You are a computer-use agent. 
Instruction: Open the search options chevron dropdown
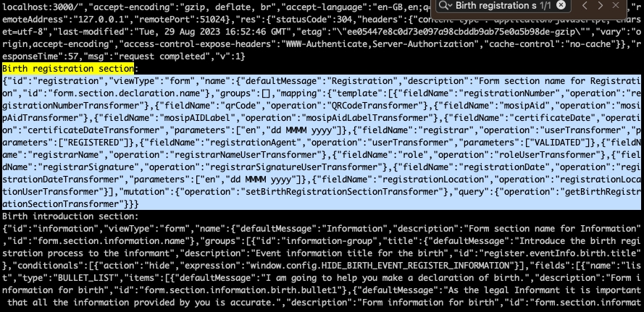click(x=450, y=5)
